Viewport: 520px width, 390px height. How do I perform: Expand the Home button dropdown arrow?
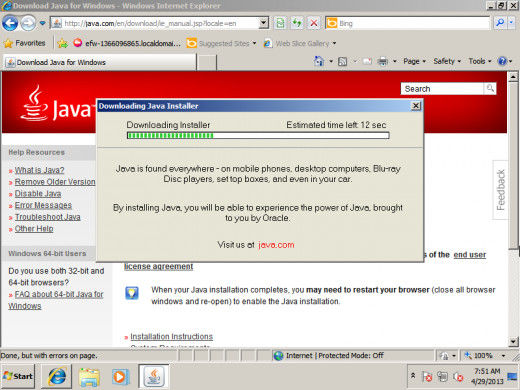click(x=331, y=61)
